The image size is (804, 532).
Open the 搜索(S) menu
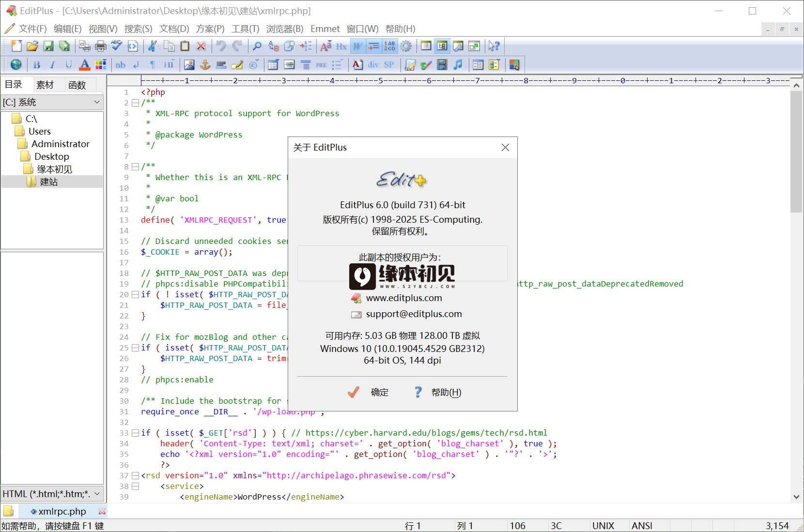pyautogui.click(x=138, y=29)
